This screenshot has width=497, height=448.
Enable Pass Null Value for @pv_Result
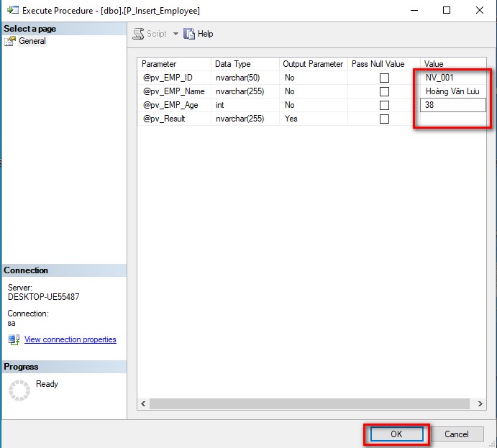pos(384,119)
